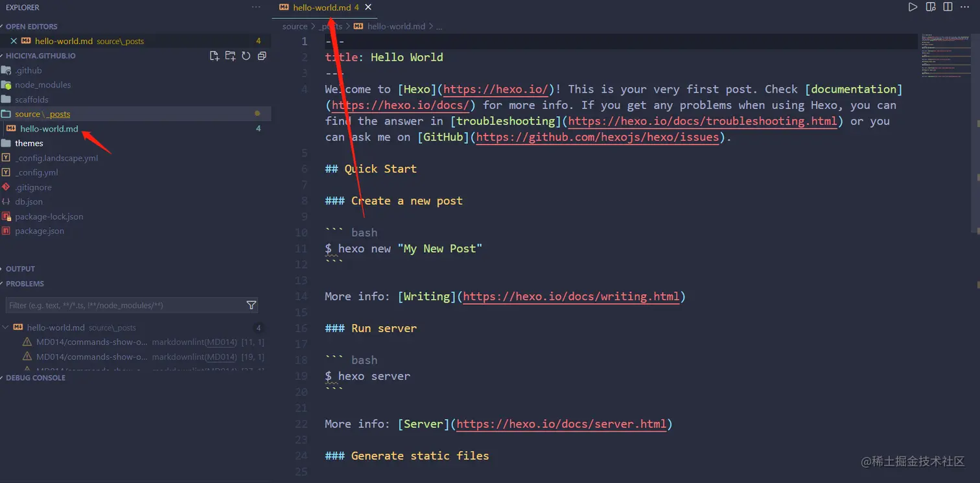Image resolution: width=980 pixels, height=483 pixels.
Task: Expand the scaffolds folder
Action: click(32, 100)
